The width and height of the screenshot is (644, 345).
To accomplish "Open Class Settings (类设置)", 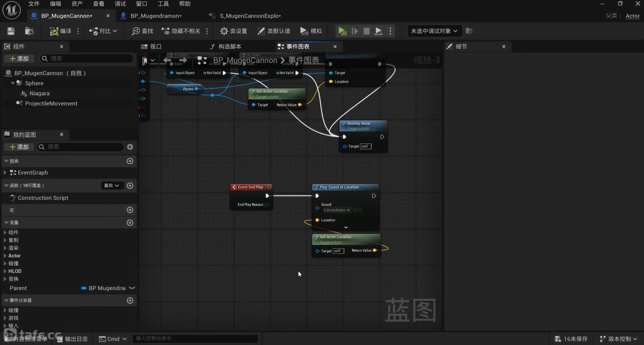I will click(x=233, y=31).
